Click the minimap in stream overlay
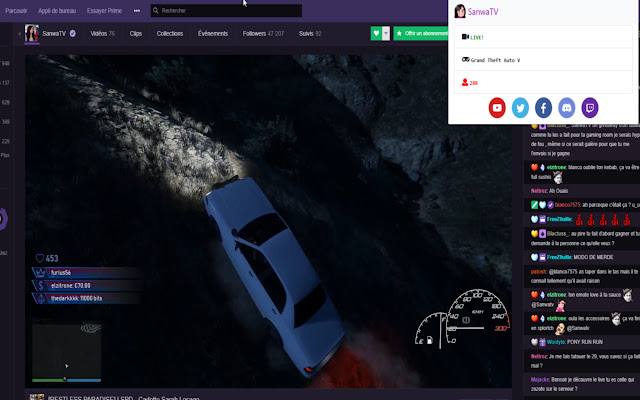Screen dimensions: 640x400 pyautogui.click(x=67, y=353)
